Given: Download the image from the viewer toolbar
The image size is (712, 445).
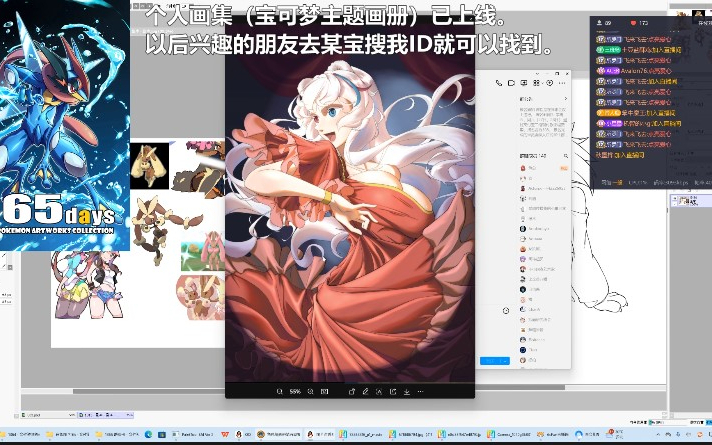Looking at the screenshot, I should point(407,391).
